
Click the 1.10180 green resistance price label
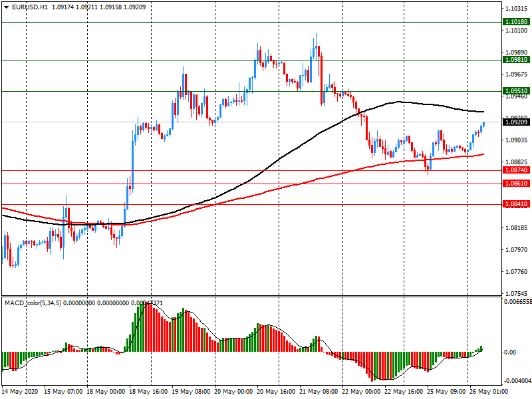pyautogui.click(x=516, y=22)
